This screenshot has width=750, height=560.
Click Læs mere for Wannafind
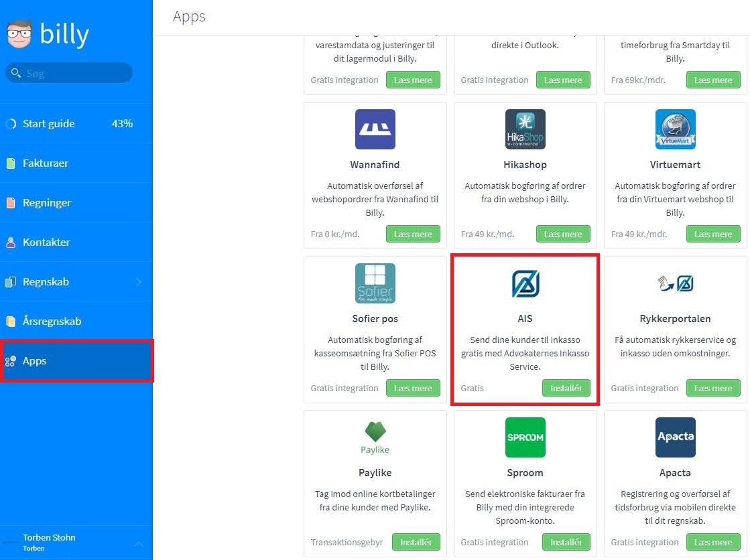coord(413,234)
